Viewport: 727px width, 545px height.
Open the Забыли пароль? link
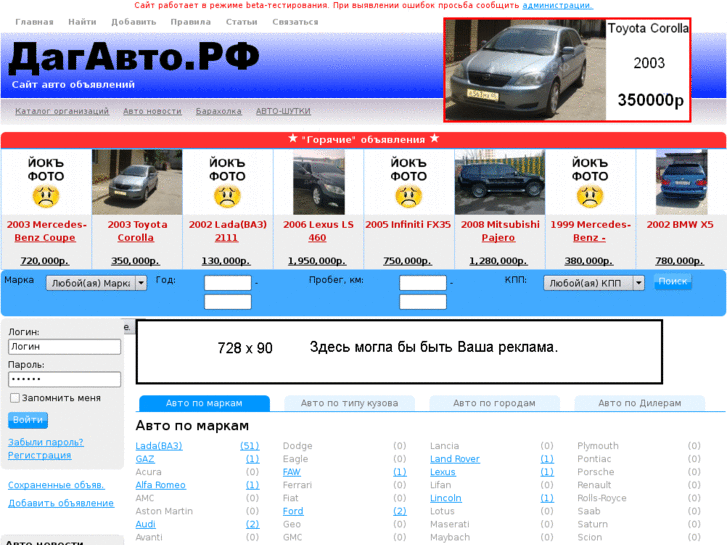coord(46,442)
